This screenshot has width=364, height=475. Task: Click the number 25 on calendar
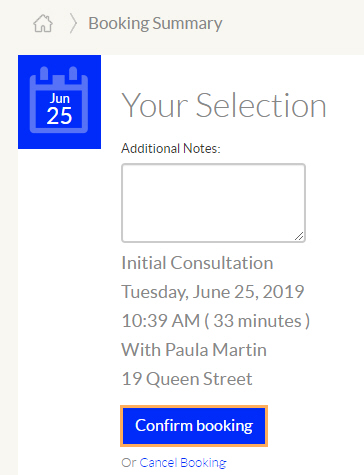59,116
